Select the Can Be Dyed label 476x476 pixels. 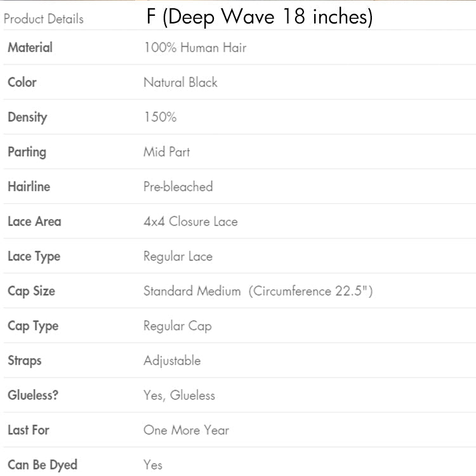(x=41, y=465)
